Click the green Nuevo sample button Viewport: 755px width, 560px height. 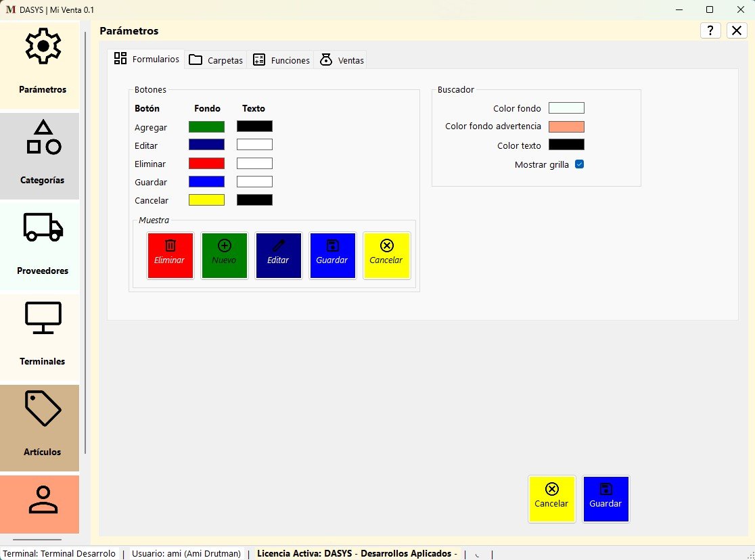[225, 255]
